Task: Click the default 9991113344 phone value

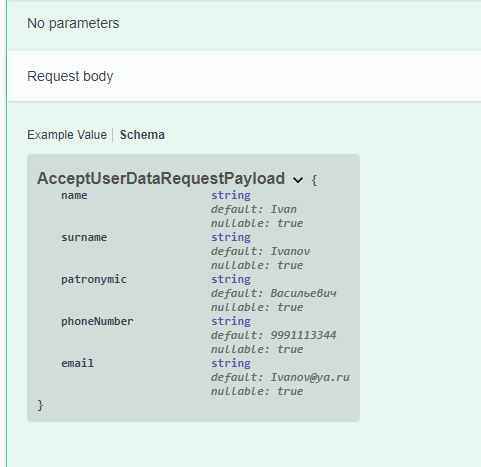Action: [x=274, y=335]
